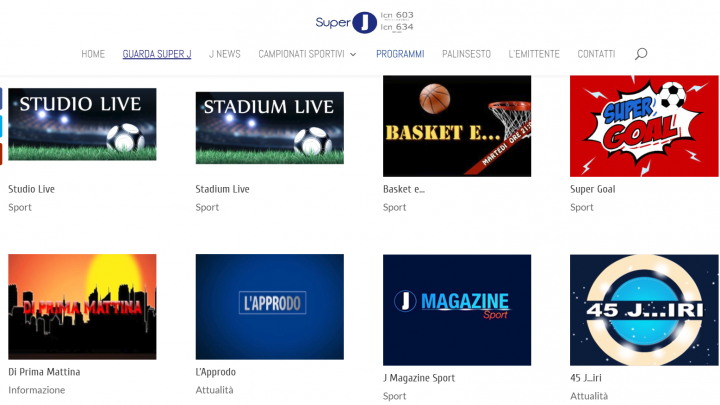Image resolution: width=720 pixels, height=405 pixels.
Task: Click Stadium Live title link
Action: coord(222,189)
